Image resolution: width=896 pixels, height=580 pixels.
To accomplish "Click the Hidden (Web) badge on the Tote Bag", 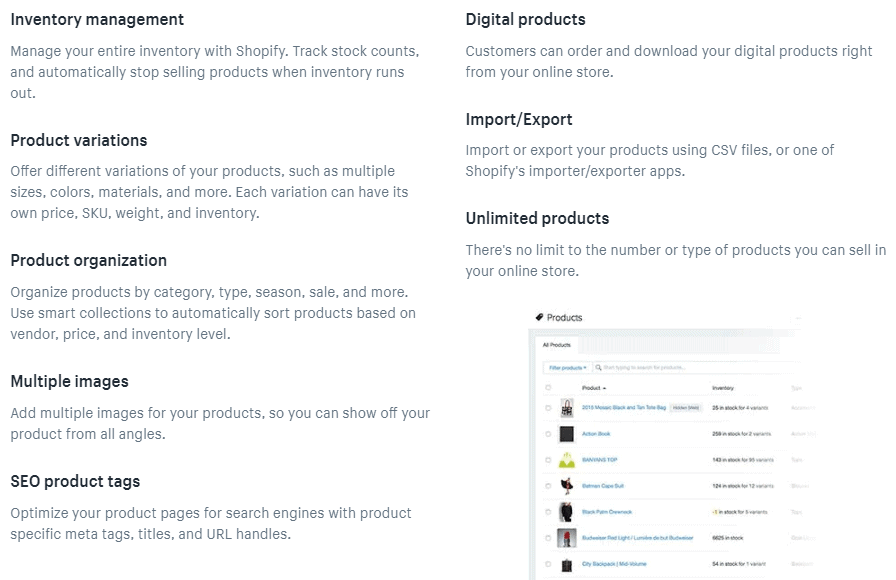I will tap(686, 408).
